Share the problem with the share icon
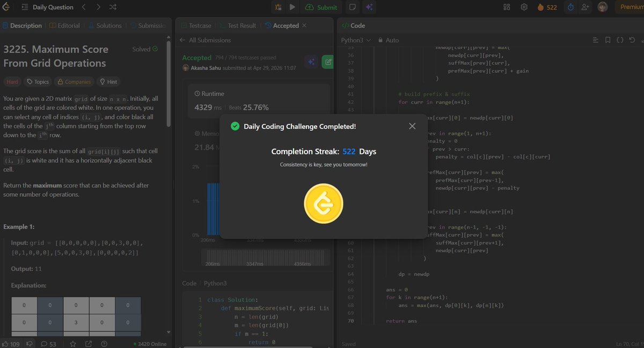This screenshot has height=348, width=644. tap(88, 344)
